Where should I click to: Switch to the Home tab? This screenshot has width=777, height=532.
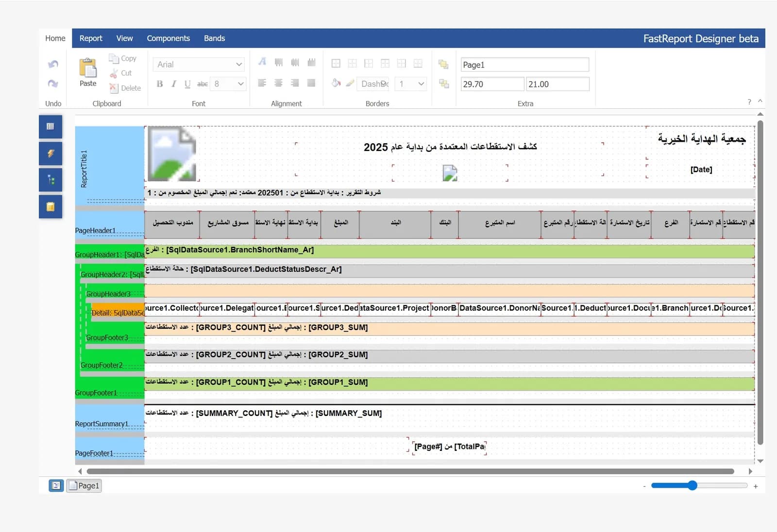point(55,38)
